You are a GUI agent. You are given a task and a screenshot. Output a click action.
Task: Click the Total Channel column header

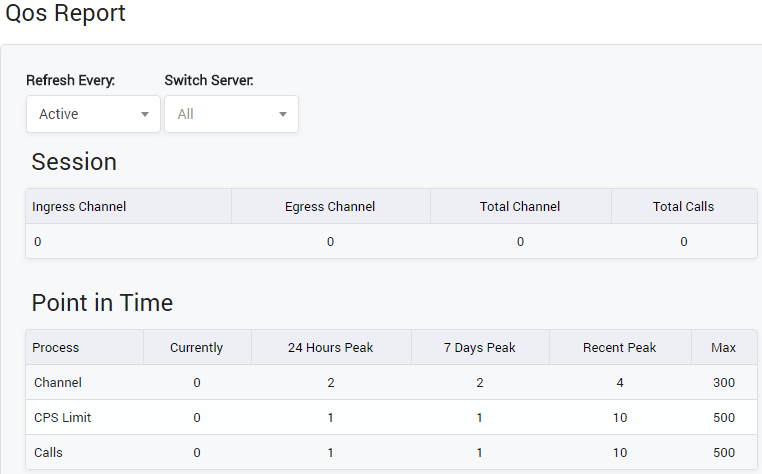[520, 207]
